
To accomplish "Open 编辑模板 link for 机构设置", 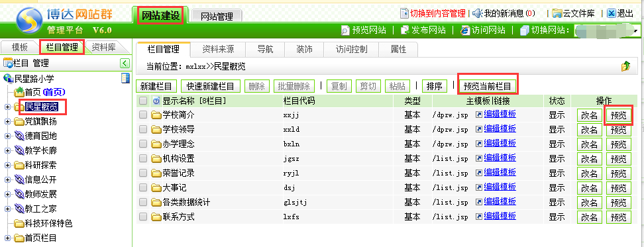I will click(500, 158).
